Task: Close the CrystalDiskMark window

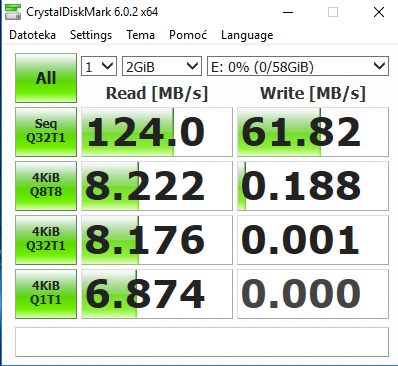Action: 379,12
